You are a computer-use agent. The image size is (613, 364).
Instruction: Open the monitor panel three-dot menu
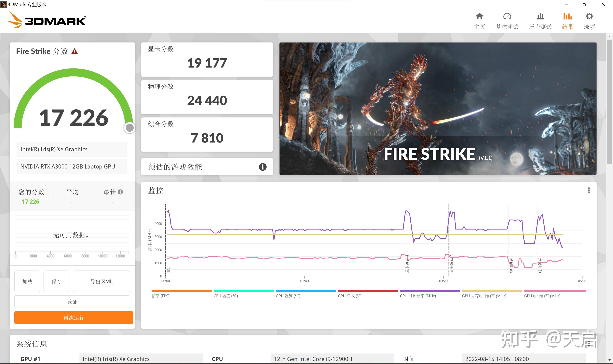589,190
